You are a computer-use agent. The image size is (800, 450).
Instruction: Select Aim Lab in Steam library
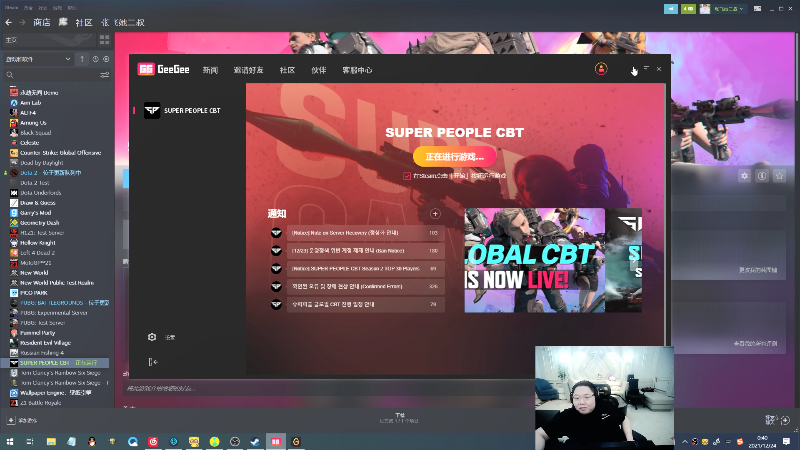tap(31, 103)
